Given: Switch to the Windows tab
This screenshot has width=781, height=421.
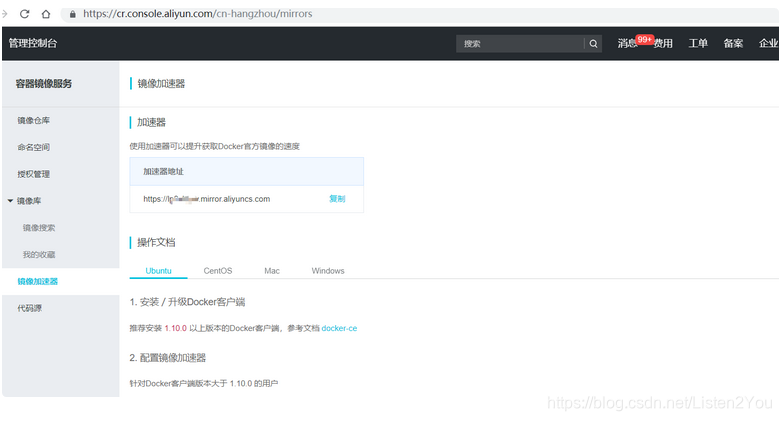Looking at the screenshot, I should 328,271.
